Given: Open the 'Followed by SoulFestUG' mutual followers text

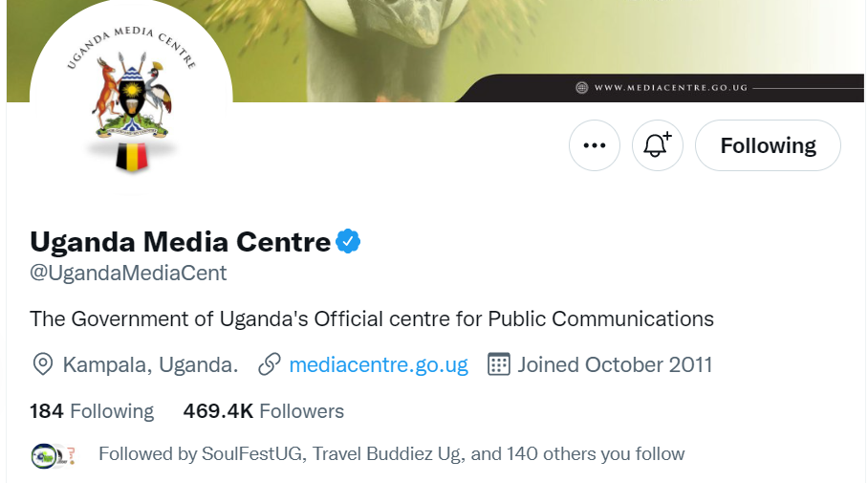Looking at the screenshot, I should point(391,454).
